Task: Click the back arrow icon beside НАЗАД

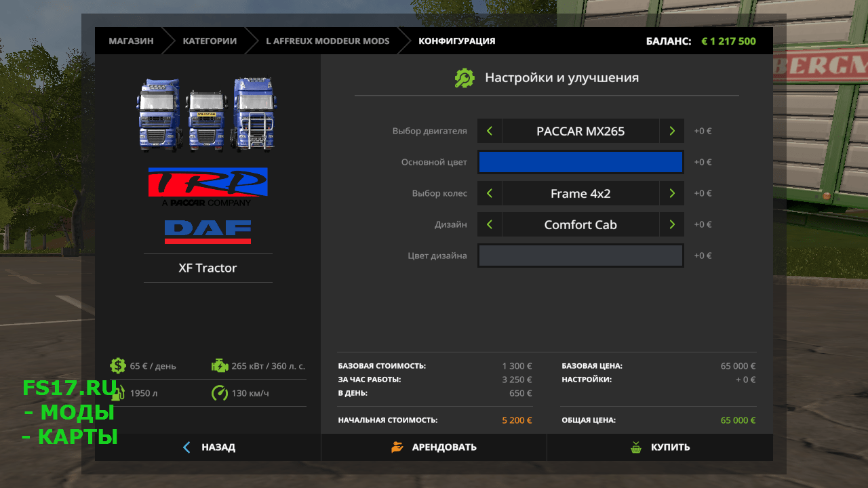Action: coord(187,447)
